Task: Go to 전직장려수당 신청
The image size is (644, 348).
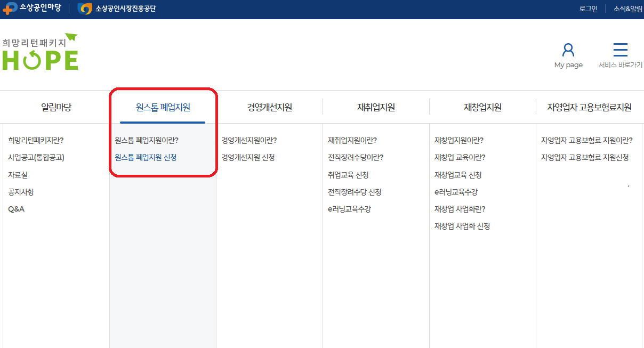Action: point(355,192)
